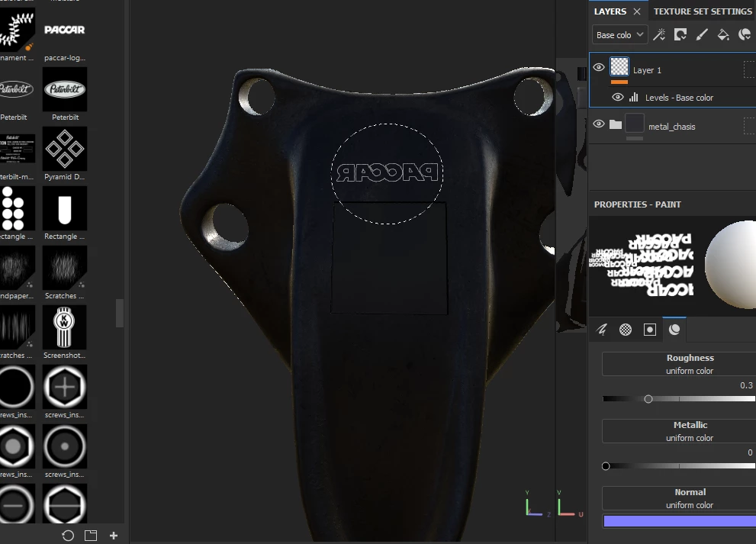
Task: Open the Layers tab
Action: pyautogui.click(x=610, y=11)
